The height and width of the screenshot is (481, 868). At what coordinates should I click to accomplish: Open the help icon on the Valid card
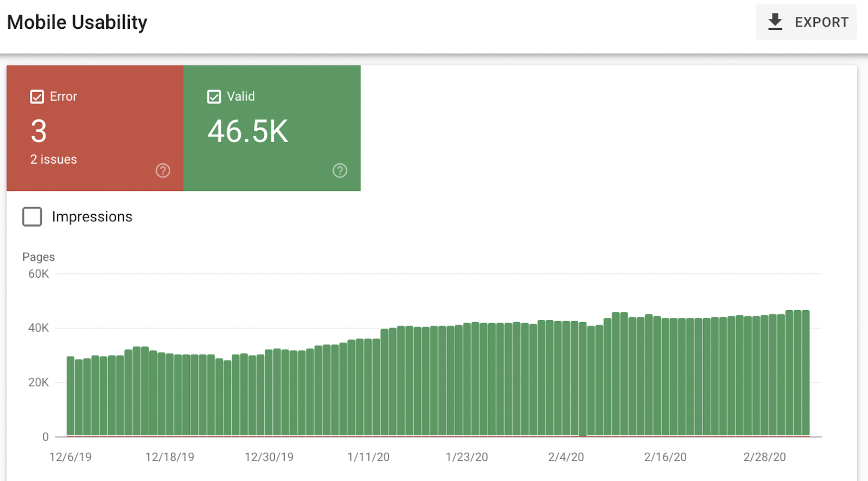coord(340,170)
